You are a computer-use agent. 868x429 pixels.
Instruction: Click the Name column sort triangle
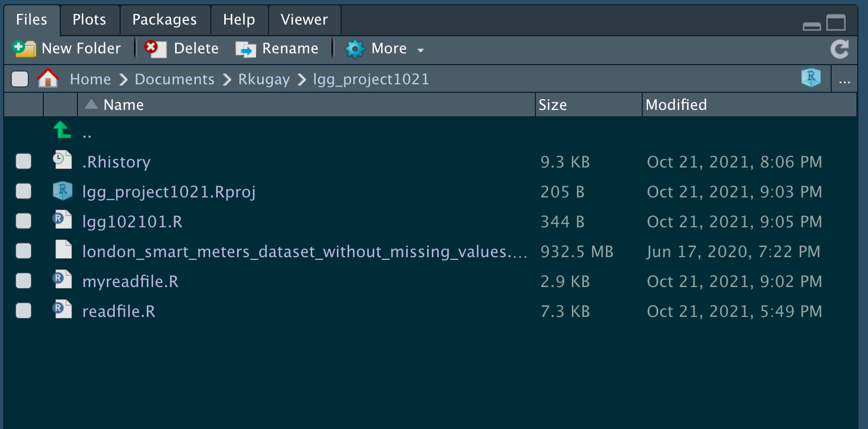[x=91, y=104]
